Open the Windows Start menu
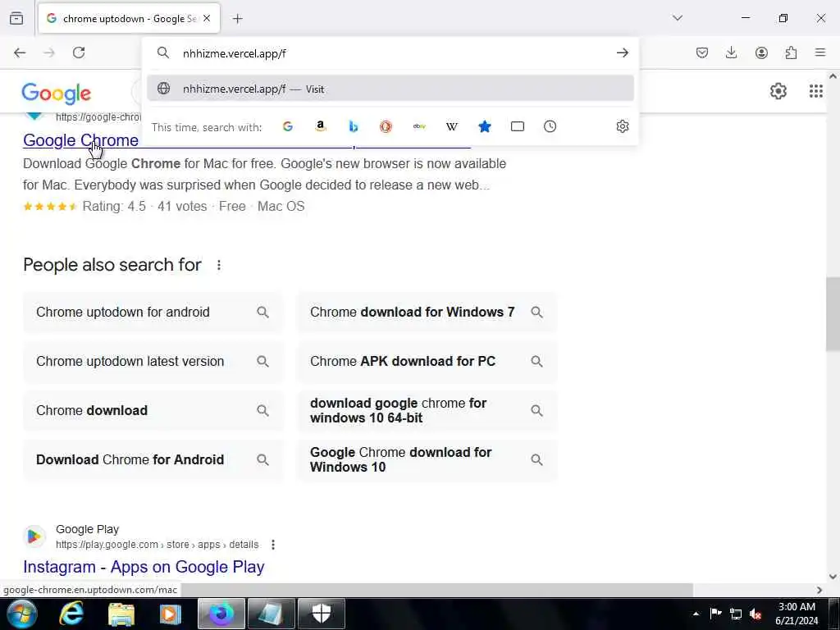The image size is (840, 630). pyautogui.click(x=21, y=614)
